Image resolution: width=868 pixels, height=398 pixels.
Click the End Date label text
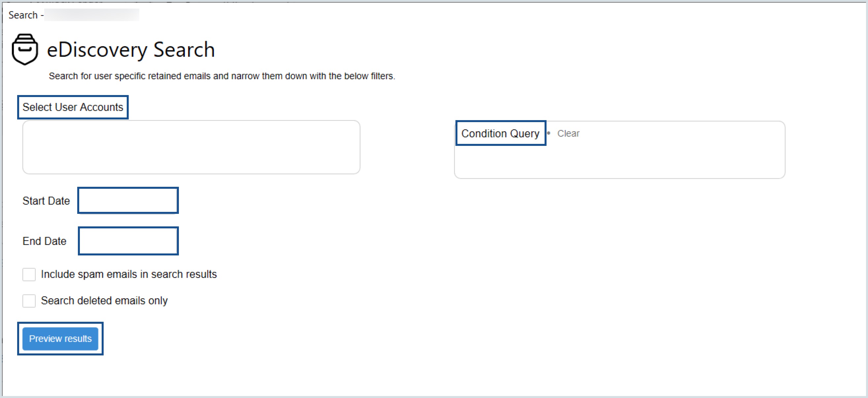(45, 241)
